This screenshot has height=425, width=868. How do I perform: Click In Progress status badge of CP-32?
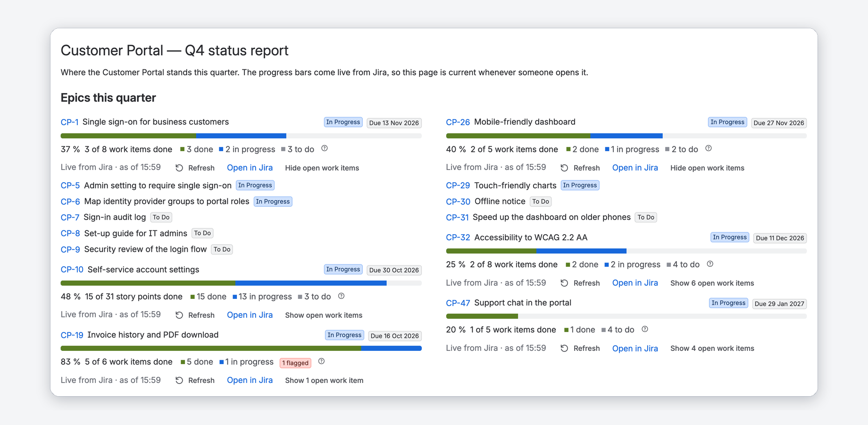[x=730, y=237]
